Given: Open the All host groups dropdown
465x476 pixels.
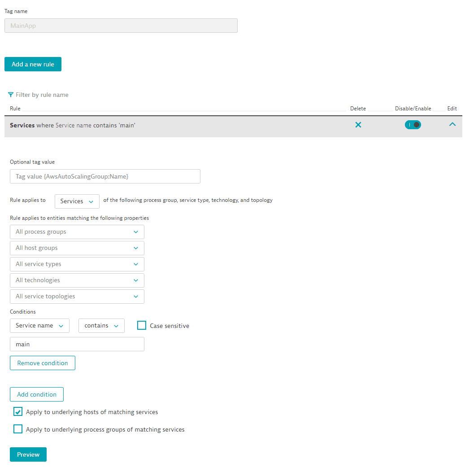Looking at the screenshot, I should 77,248.
